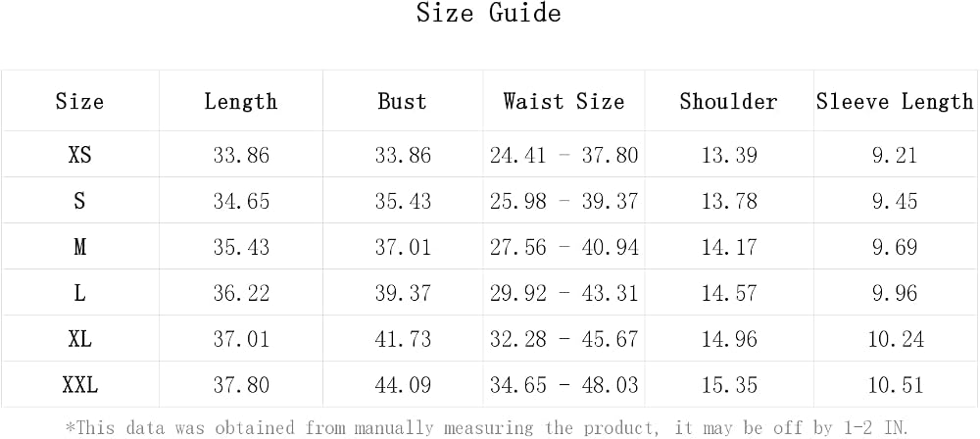This screenshot has width=980, height=439.
Task: Select the Length column header
Action: 241,101
